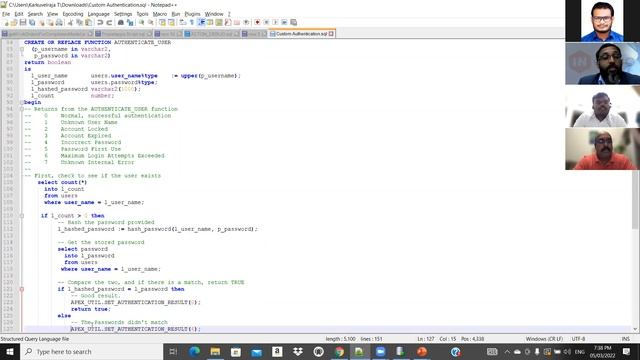Image resolution: width=640 pixels, height=360 pixels.
Task: Click Run macro multiple times icon
Action: (x=284, y=22)
